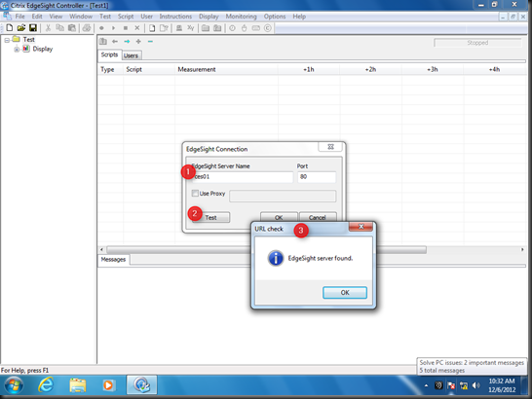The width and height of the screenshot is (532, 399).
Task: Click the plus icon above Scripts tab
Action: tap(138, 41)
